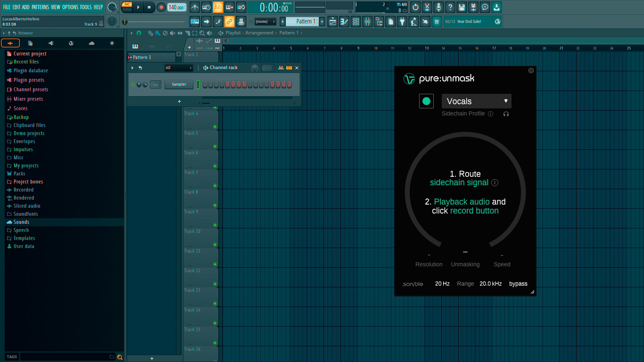Click the shopping cart store icon
Image resolution: width=644 pixels, height=362 pixels.
(x=437, y=21)
